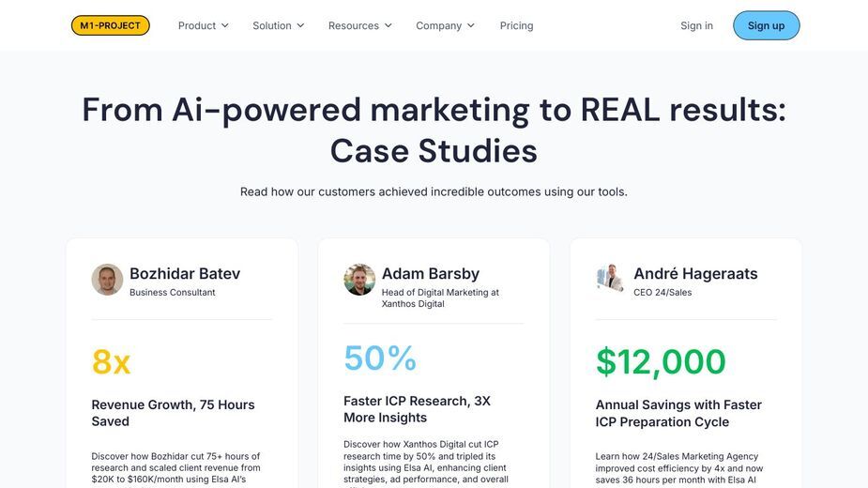Open the Adam Barsby case study name
The width and height of the screenshot is (868, 488).
[431, 274]
